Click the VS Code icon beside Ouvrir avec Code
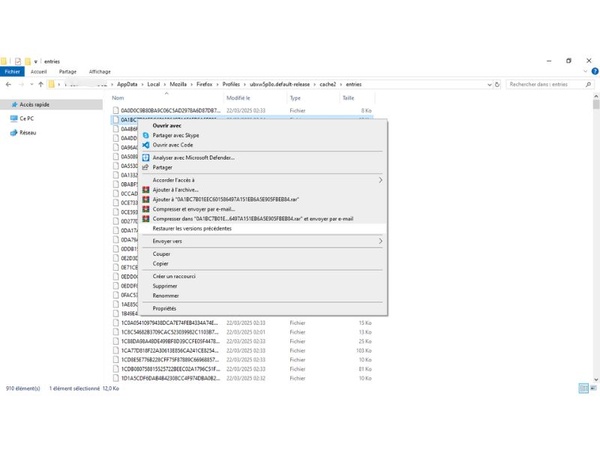This screenshot has height=450, width=600. tap(145, 145)
